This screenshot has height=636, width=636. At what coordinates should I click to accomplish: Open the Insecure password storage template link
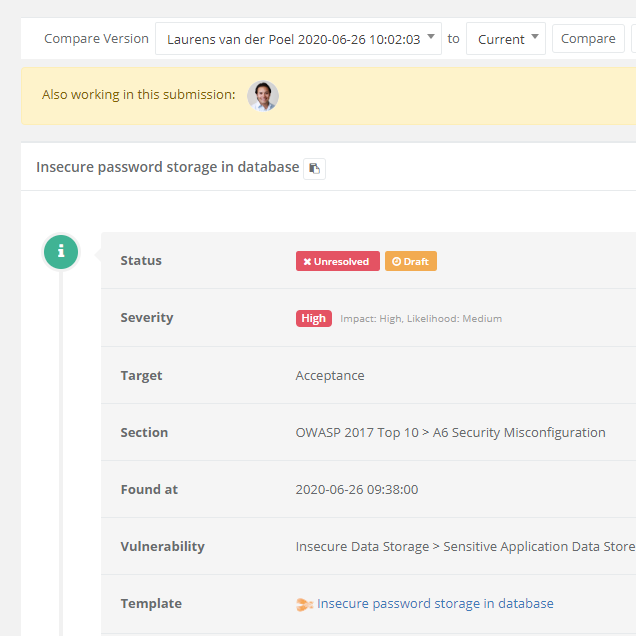(x=435, y=604)
